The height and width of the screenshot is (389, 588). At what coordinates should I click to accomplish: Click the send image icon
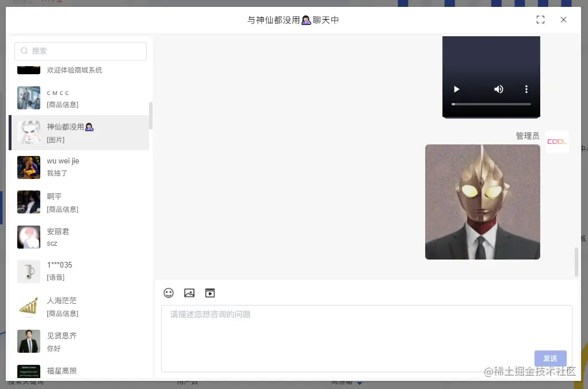click(189, 293)
